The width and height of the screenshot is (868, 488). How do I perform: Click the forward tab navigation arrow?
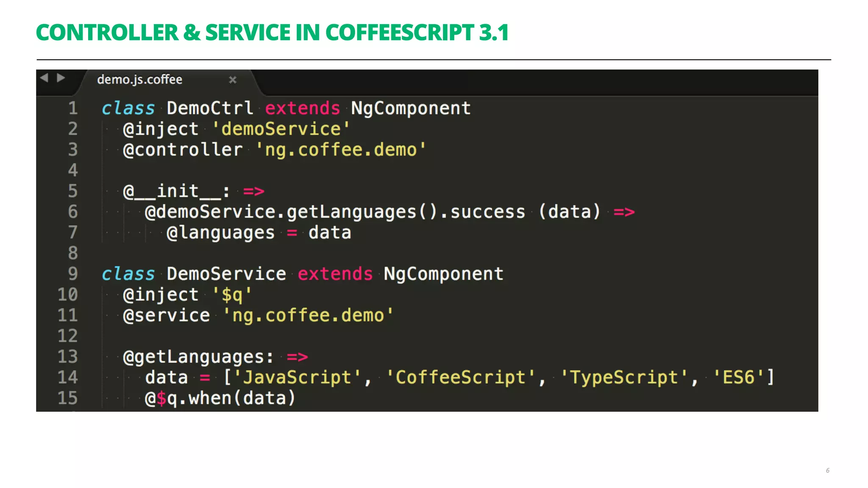[x=61, y=78]
